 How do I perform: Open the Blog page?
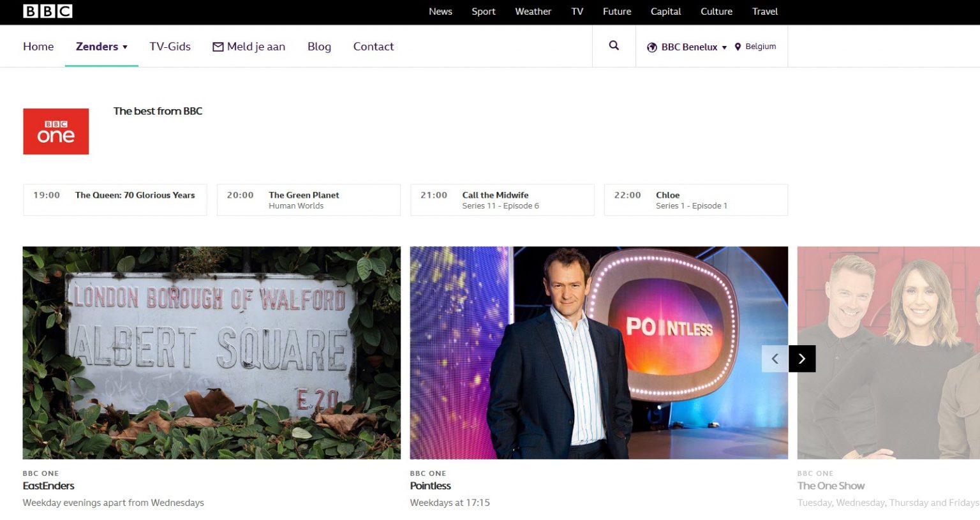pos(319,46)
